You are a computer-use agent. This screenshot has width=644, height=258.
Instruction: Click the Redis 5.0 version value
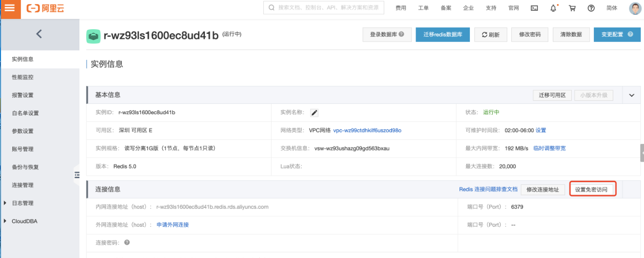[124, 166]
